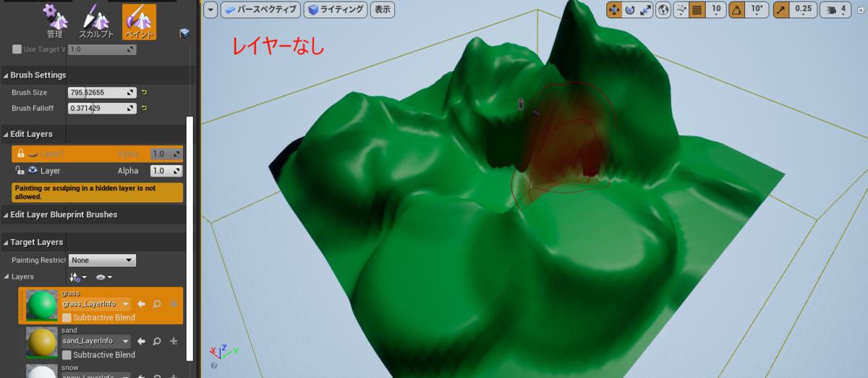
Task: Click the Brush Falloff value field
Action: pyautogui.click(x=102, y=109)
